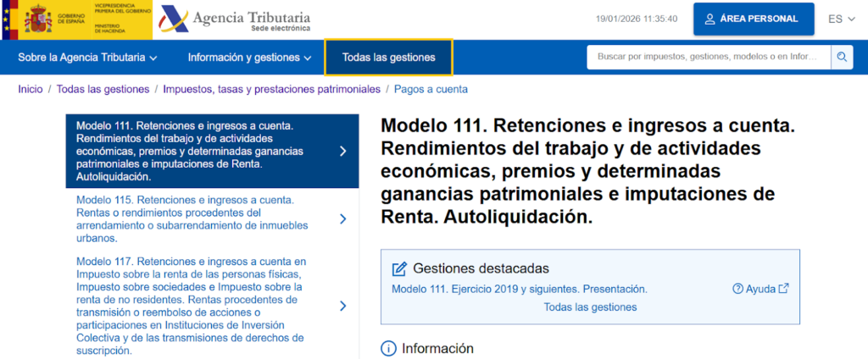Click the user icon in Área Personal
Image resolution: width=868 pixels, height=359 pixels.
click(x=708, y=19)
